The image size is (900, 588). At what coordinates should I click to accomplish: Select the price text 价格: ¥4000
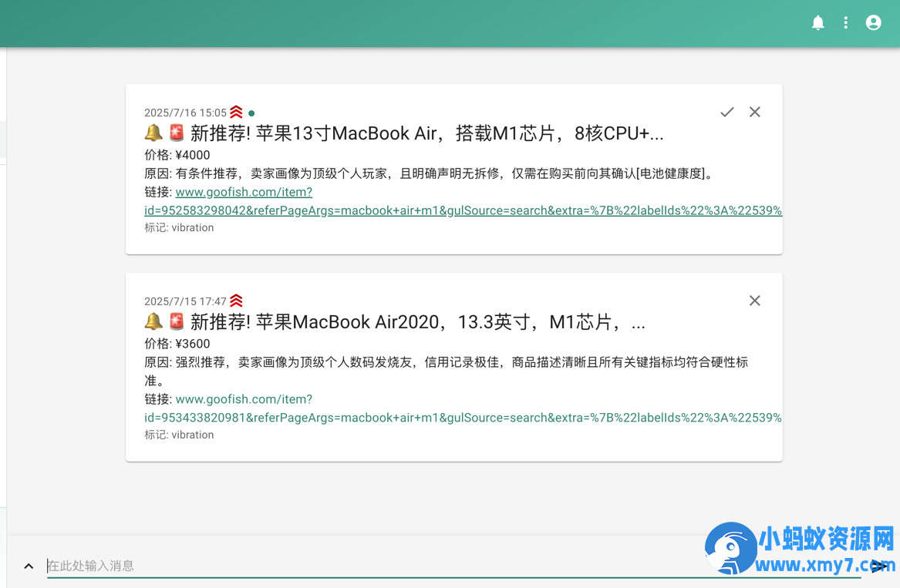click(177, 155)
